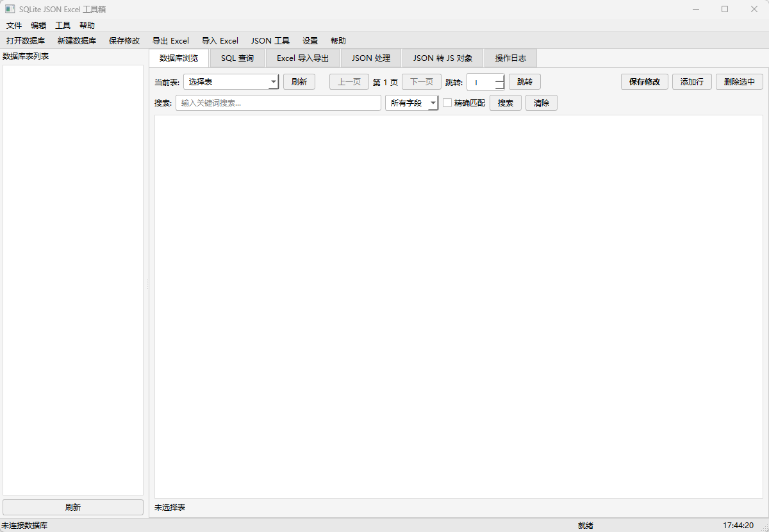This screenshot has height=532, width=769.
Task: Open the 所有字段 field dropdown
Action: pyautogui.click(x=411, y=103)
